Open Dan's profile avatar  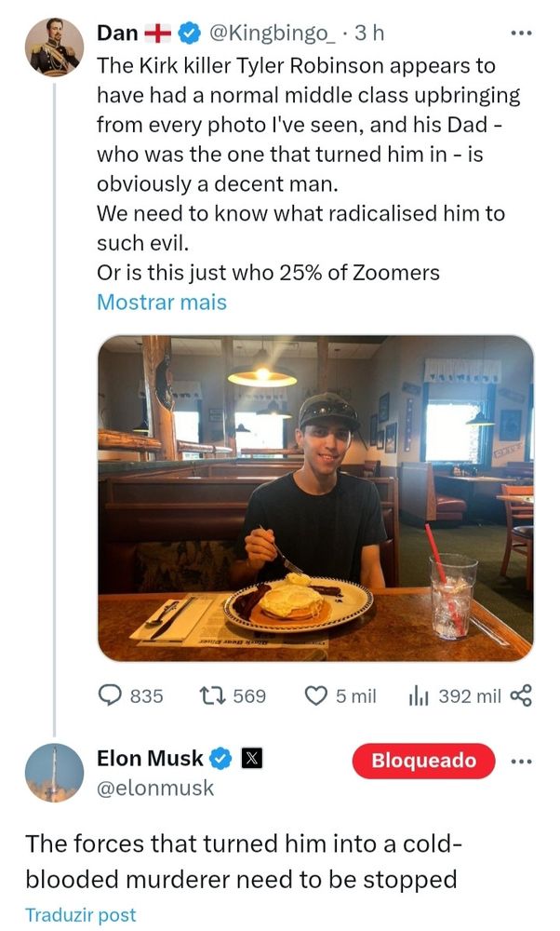[53, 47]
